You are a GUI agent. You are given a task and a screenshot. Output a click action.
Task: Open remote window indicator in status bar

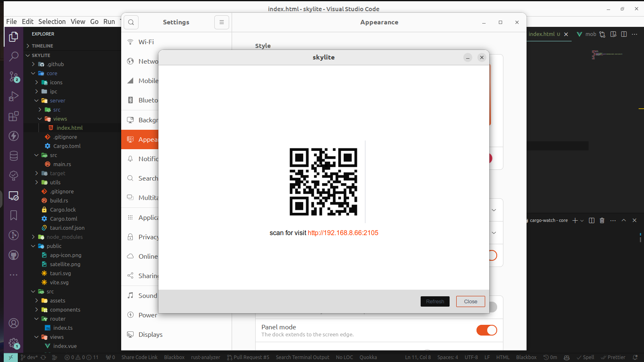click(11, 357)
